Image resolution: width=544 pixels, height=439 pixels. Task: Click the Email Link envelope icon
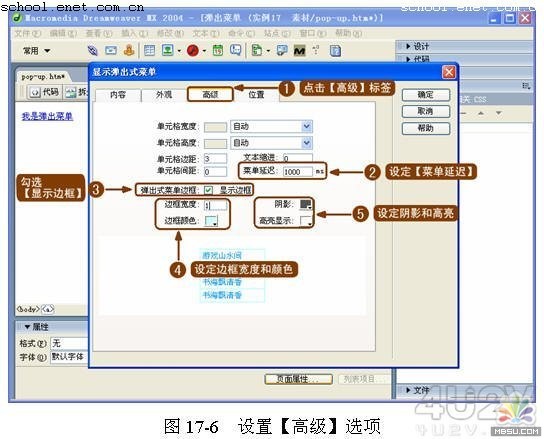pos(111,51)
